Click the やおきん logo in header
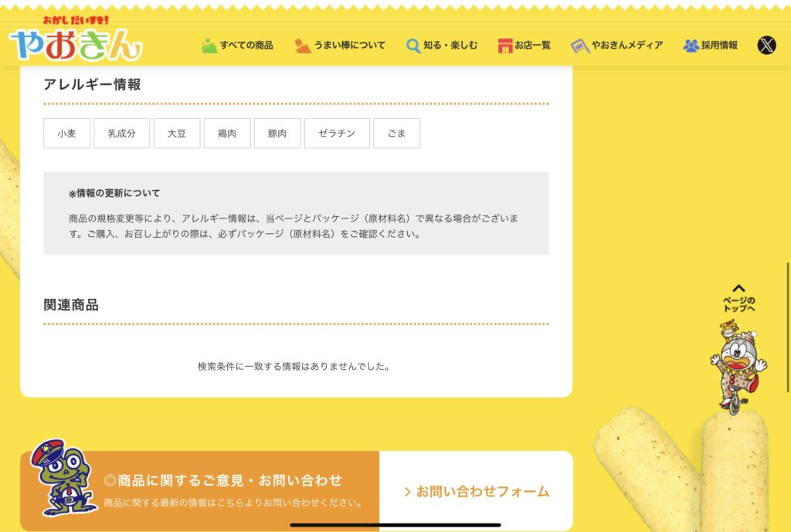The width and height of the screenshot is (791, 532). [76, 39]
